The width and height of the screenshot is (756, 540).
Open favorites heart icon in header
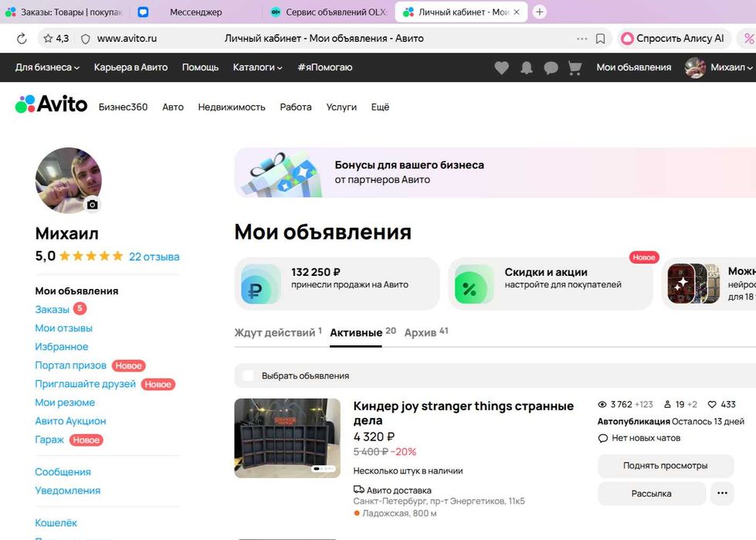click(x=501, y=67)
